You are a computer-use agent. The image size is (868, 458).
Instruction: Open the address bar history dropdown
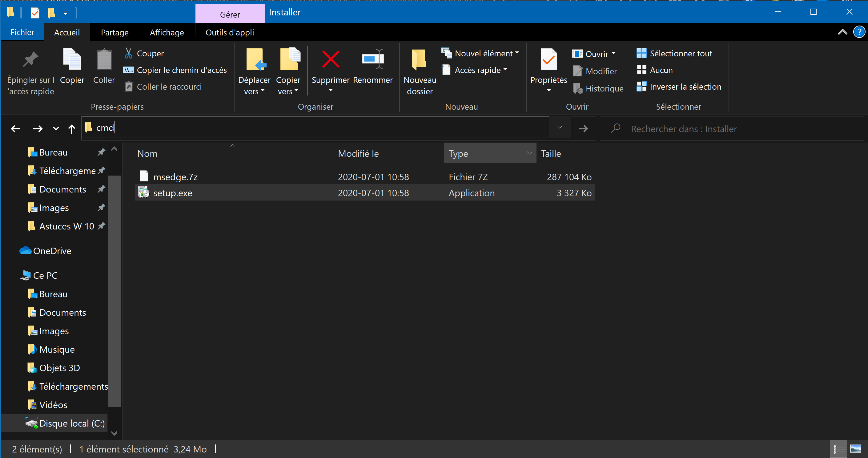point(559,128)
